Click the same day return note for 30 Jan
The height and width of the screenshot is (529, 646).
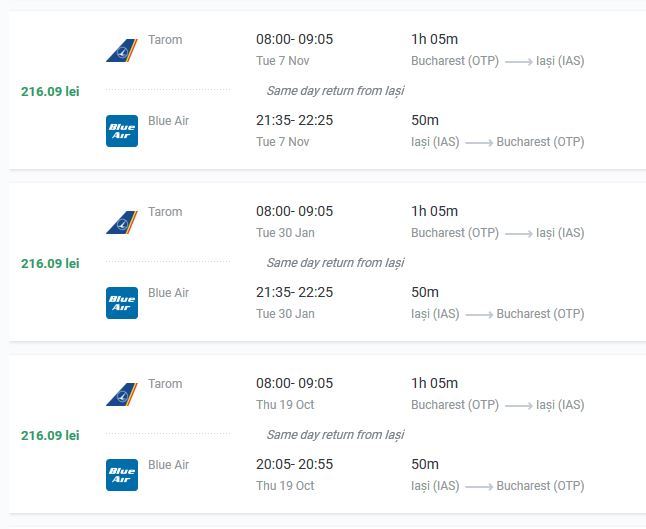(x=335, y=263)
